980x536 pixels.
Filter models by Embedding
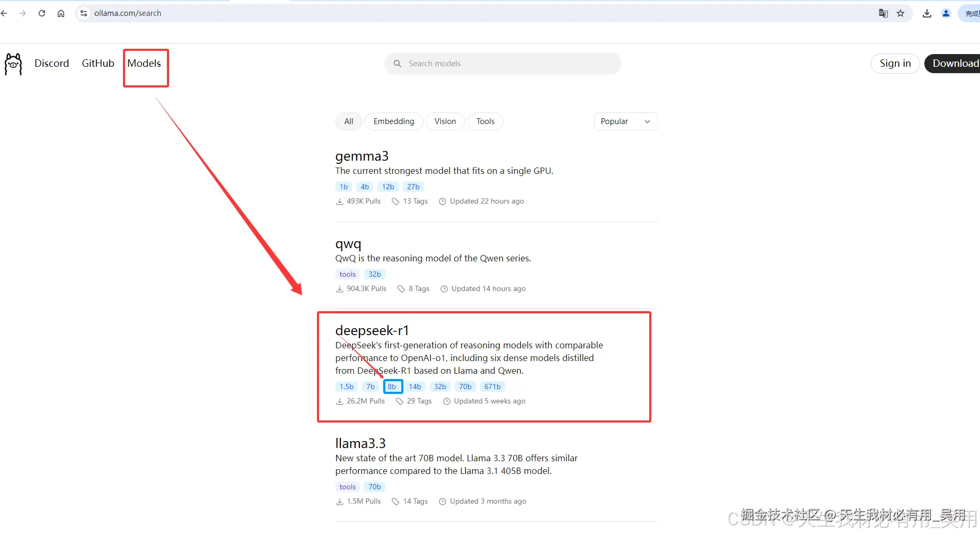point(394,121)
